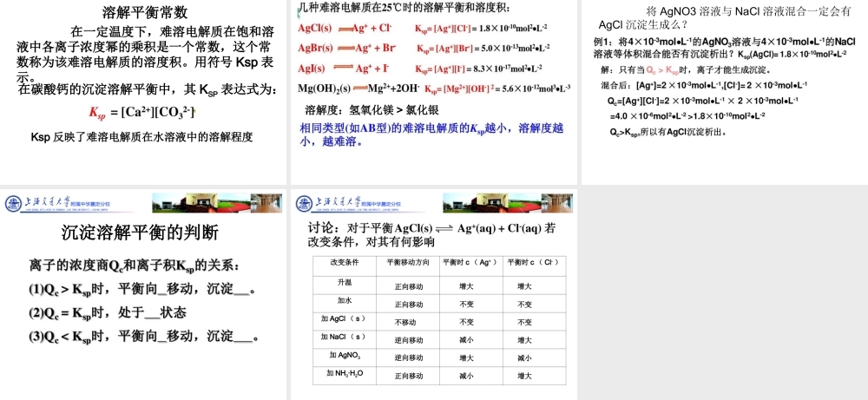
Task: Click the AgI(s) ⇌ Ag+ + I- equation
Action: tap(344, 69)
